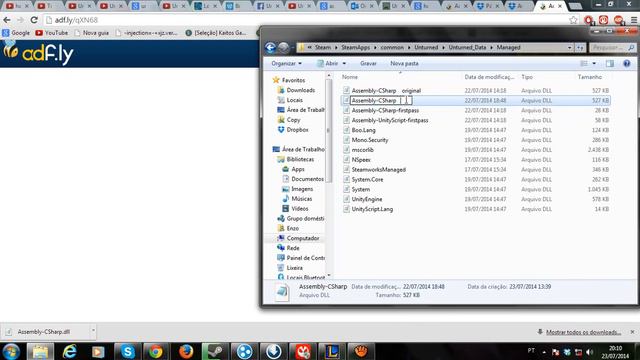Image resolution: width=640 pixels, height=360 pixels.
Task: Open the Windows Start button
Action: point(11,351)
